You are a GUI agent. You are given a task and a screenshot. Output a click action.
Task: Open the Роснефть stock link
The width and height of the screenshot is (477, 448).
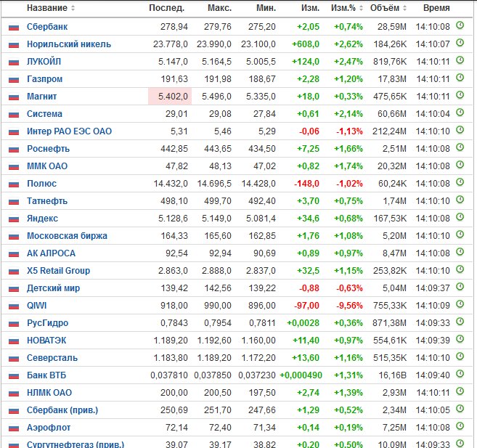tap(49, 149)
